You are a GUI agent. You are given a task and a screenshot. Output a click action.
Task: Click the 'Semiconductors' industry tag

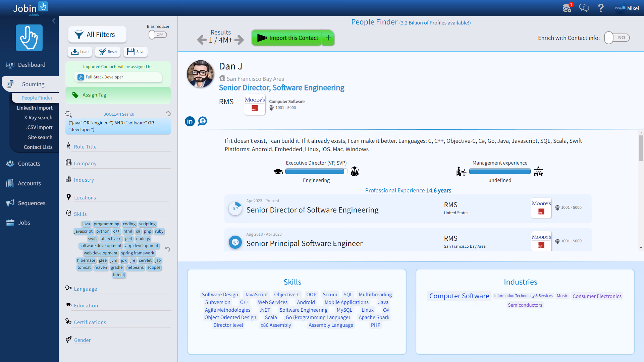click(x=525, y=305)
